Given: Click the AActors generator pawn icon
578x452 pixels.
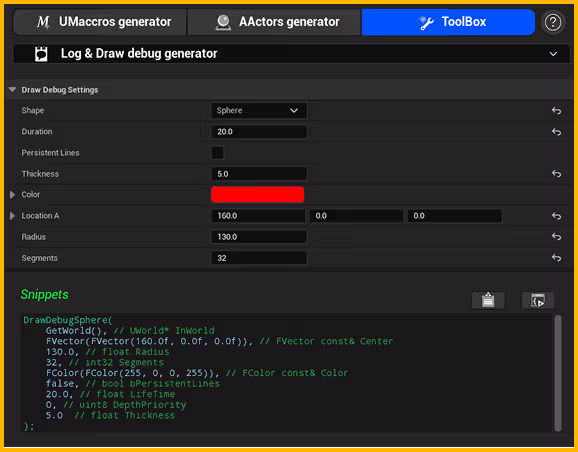Looking at the screenshot, I should coord(223,22).
